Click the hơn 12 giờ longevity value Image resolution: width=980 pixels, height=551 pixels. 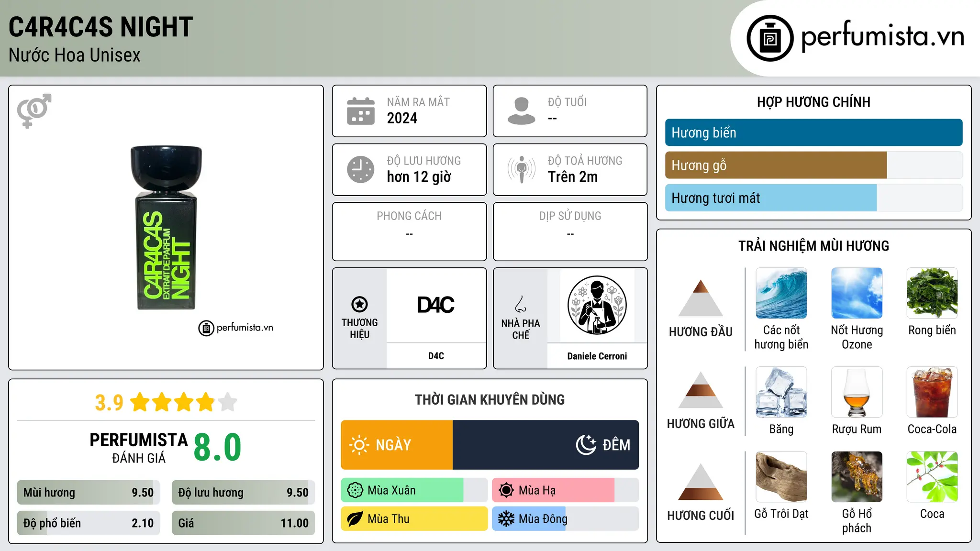419,177
